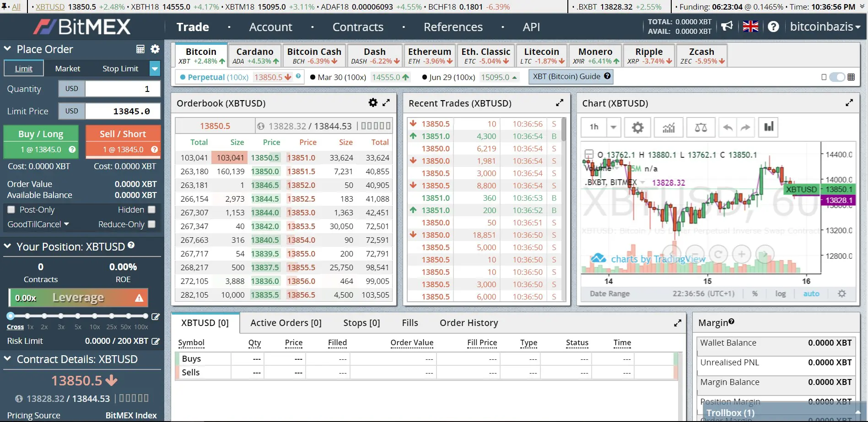Click the Cross leverage handle

pos(11,316)
